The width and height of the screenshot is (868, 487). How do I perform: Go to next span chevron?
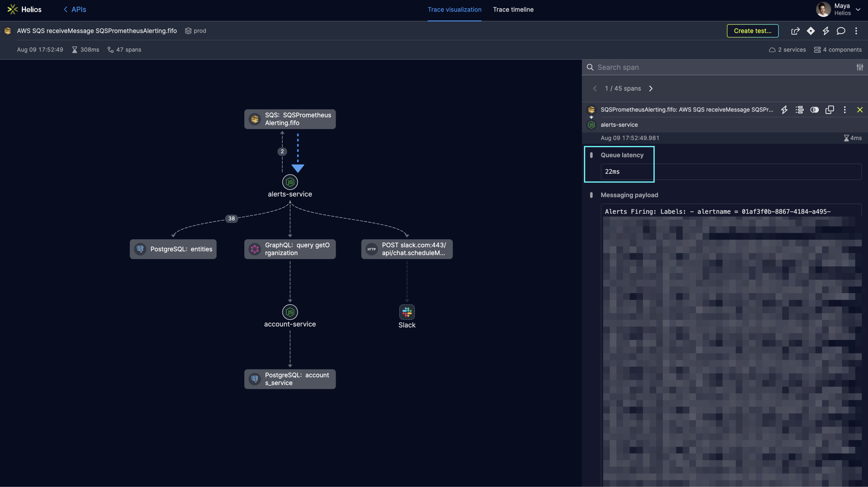(x=651, y=89)
